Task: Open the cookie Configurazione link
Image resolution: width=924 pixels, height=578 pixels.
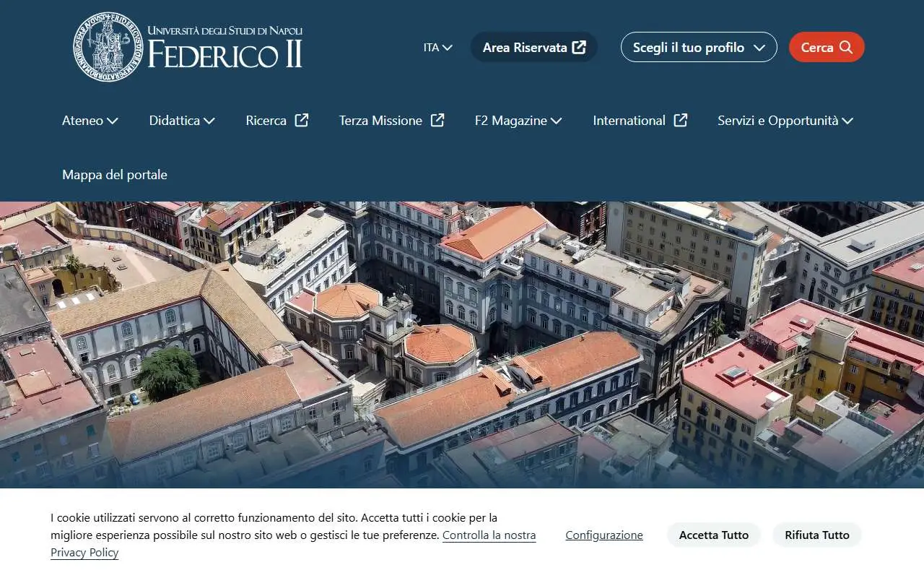Action: pyautogui.click(x=604, y=535)
